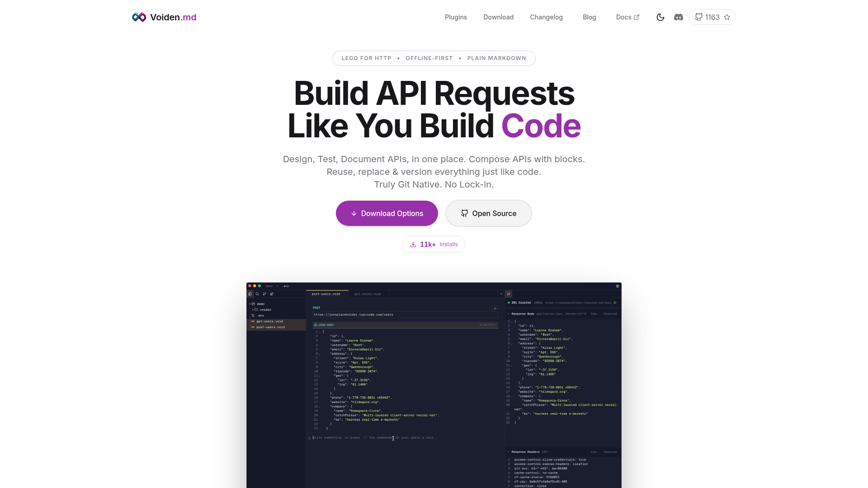The width and height of the screenshot is (868, 488).
Task: Click the Voiden.md brand name link
Action: 173,17
